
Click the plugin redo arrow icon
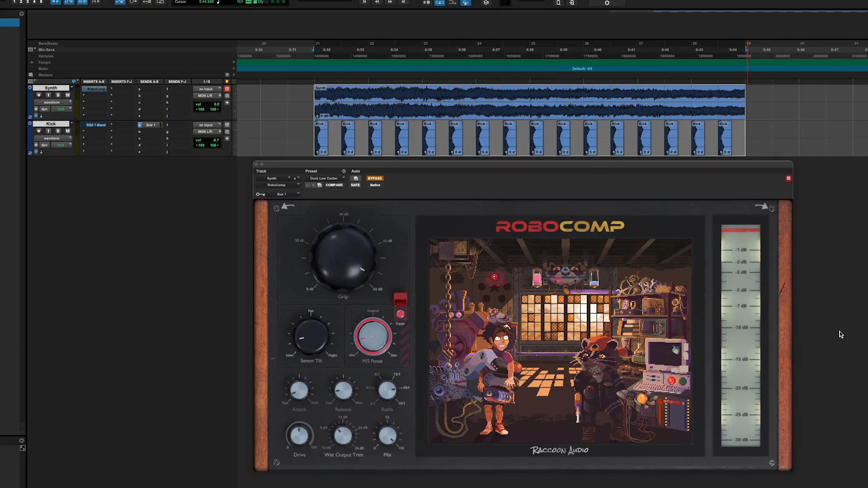point(761,206)
